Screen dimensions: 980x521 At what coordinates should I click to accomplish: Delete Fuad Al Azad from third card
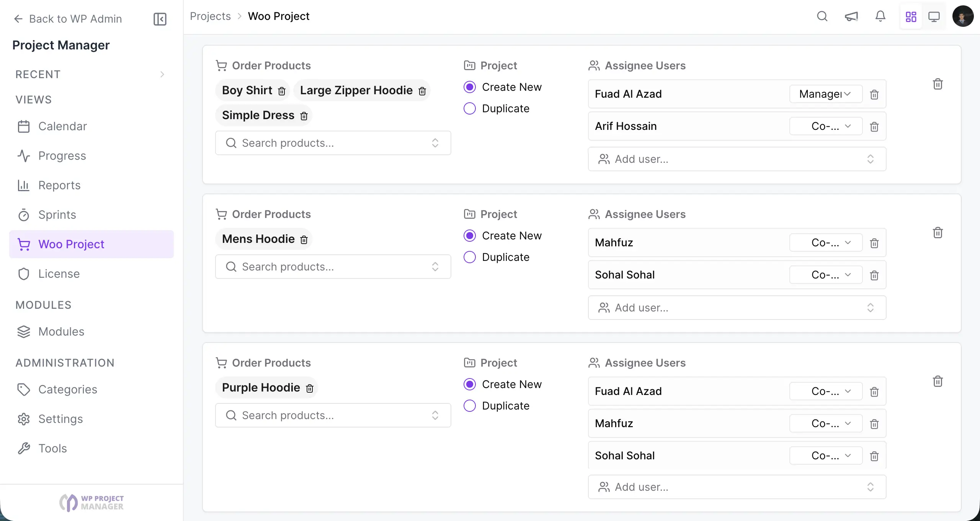coord(874,392)
